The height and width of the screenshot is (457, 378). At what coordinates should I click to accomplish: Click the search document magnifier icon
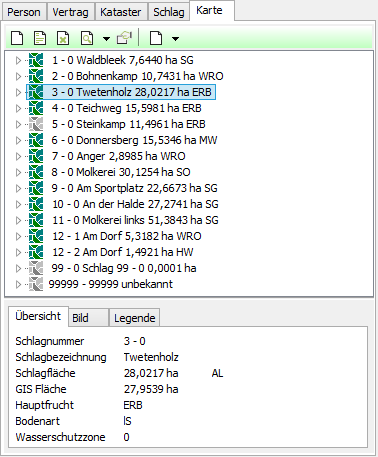point(87,38)
